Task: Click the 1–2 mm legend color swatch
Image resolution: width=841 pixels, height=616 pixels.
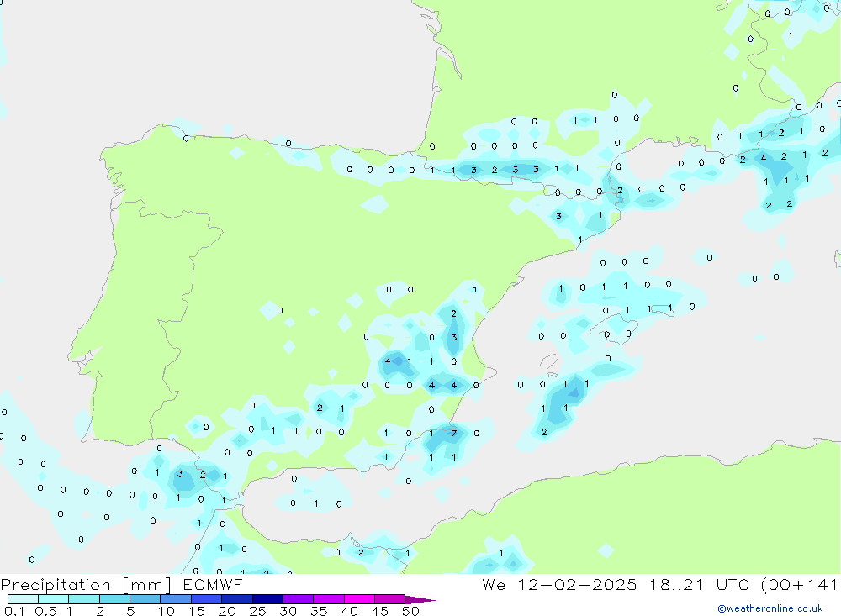Action: point(84,599)
